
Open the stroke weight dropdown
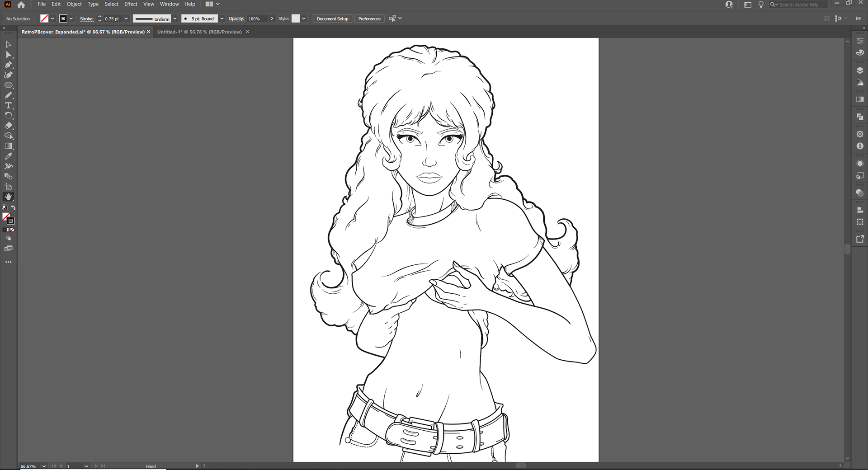126,19
